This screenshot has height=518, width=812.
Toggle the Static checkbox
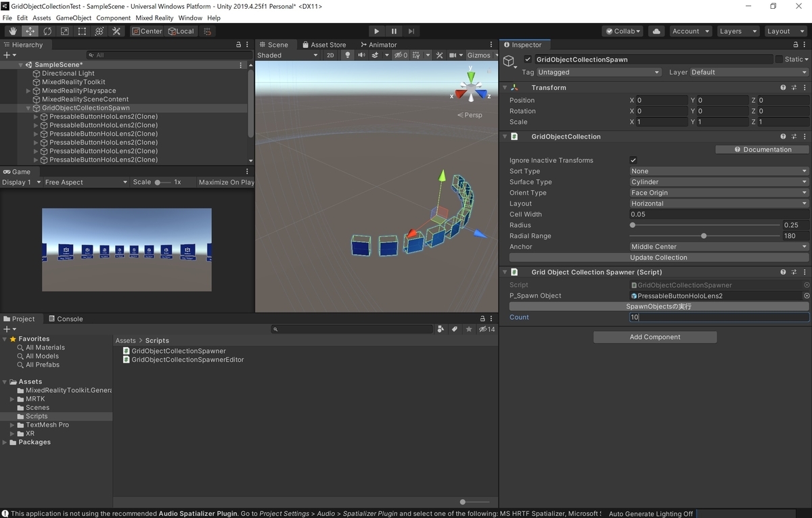(779, 60)
